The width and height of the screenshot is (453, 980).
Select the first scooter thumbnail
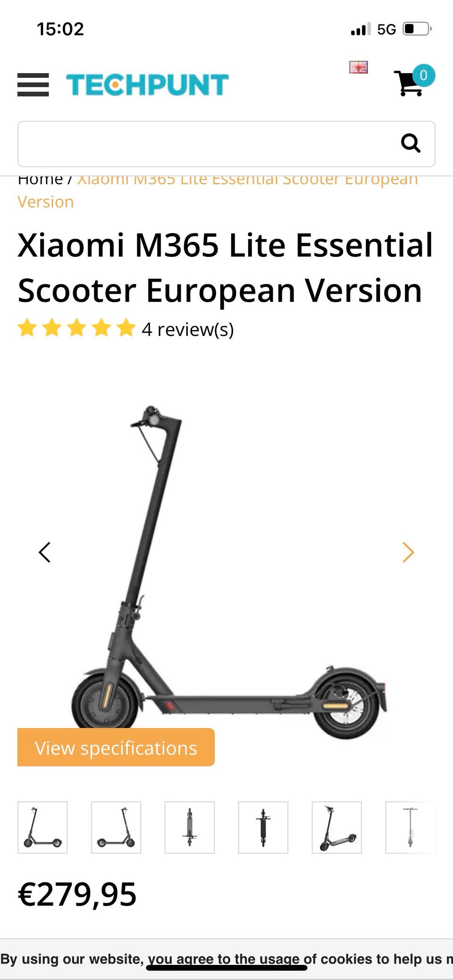click(42, 827)
